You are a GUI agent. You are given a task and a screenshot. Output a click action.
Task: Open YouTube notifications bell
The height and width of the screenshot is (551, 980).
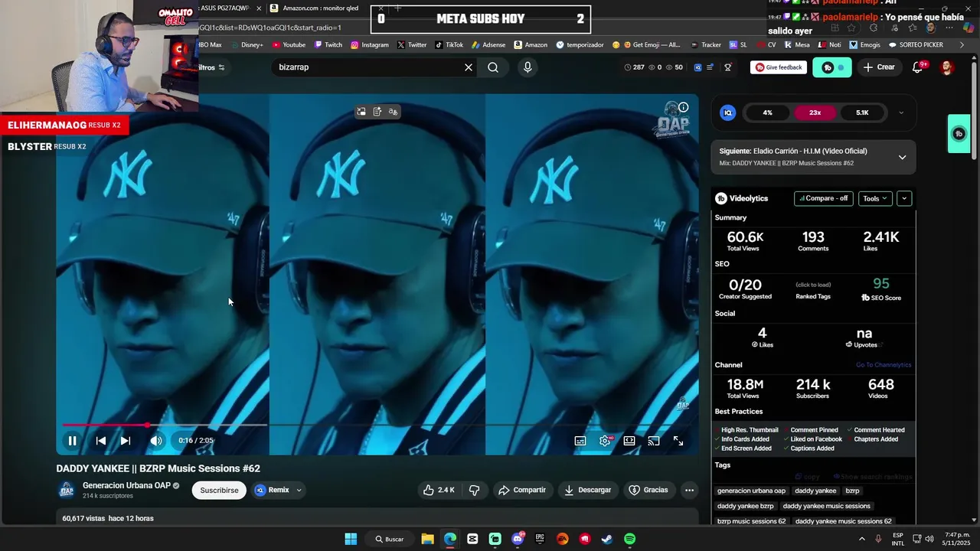click(x=917, y=67)
